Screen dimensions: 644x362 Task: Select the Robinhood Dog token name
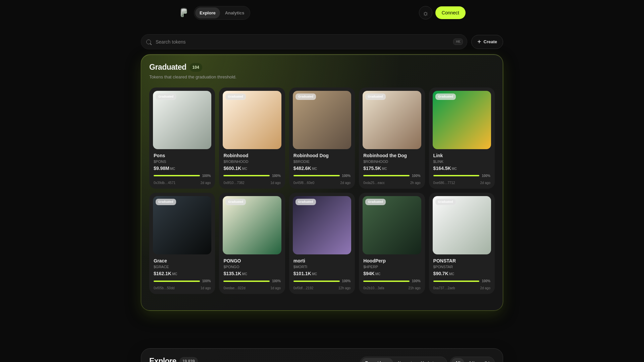311,156
